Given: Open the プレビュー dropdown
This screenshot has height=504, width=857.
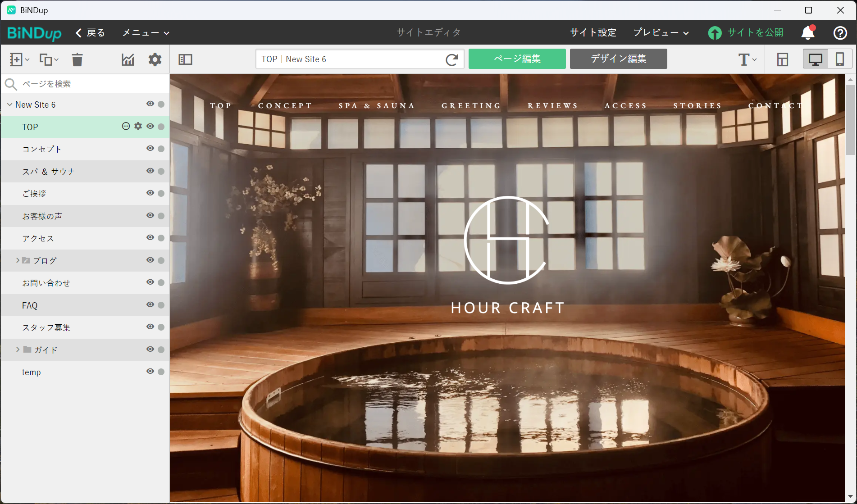Looking at the screenshot, I should [x=661, y=32].
